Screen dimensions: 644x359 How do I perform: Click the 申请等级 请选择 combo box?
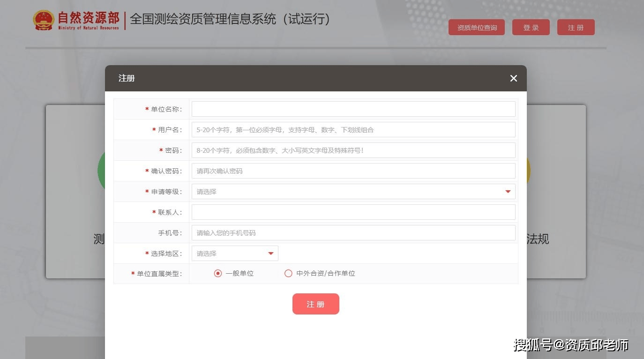coord(347,192)
